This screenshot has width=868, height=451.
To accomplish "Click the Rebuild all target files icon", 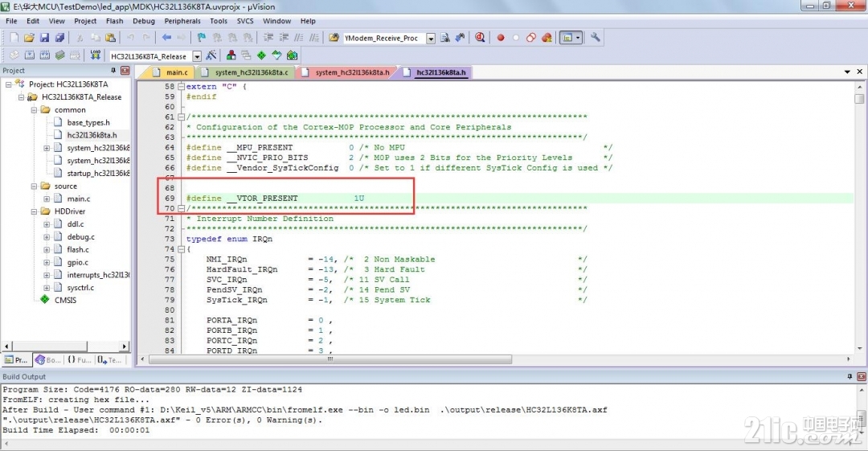I will coord(44,55).
